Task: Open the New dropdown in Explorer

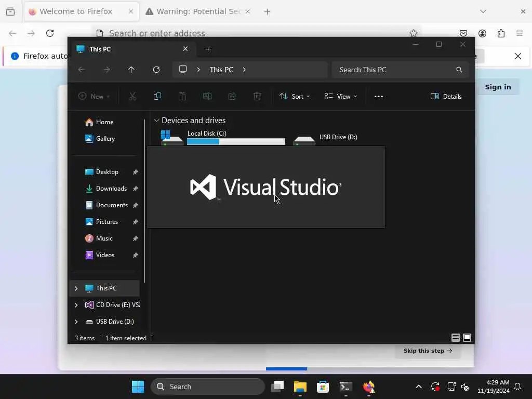Action: (94, 96)
